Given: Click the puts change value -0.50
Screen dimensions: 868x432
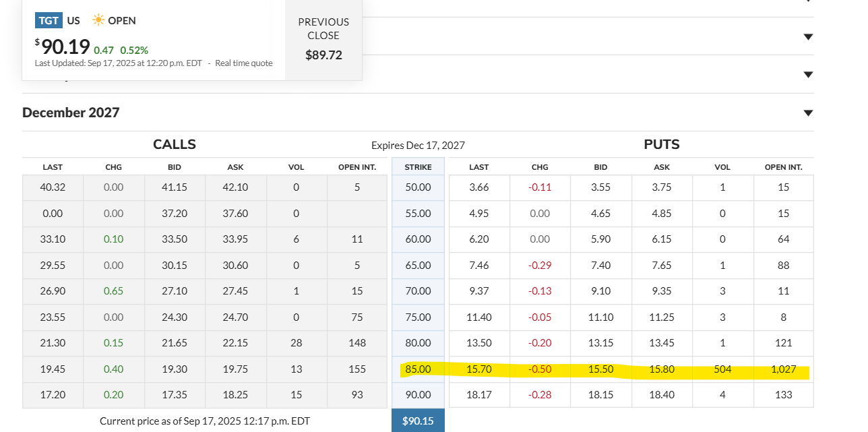Looking at the screenshot, I should (540, 369).
